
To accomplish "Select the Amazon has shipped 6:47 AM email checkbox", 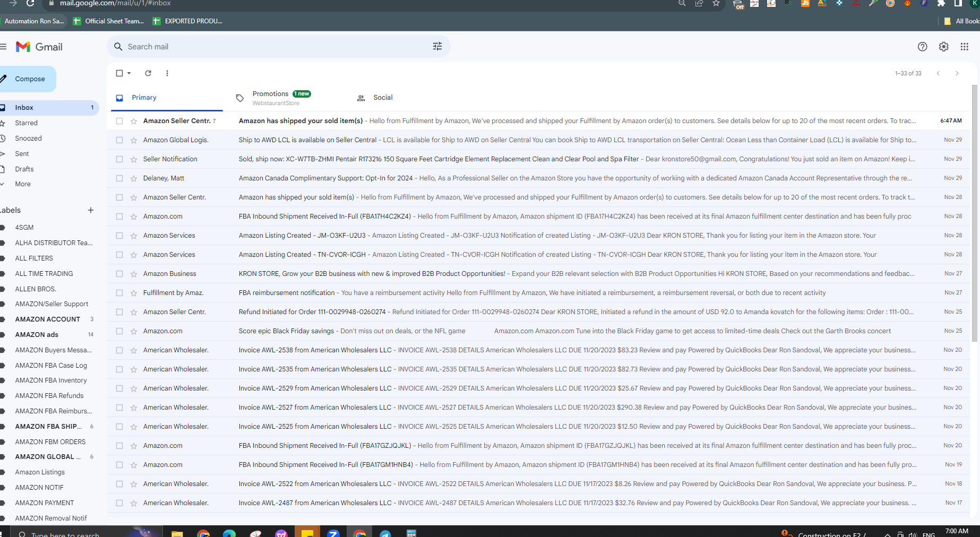I will point(119,121).
